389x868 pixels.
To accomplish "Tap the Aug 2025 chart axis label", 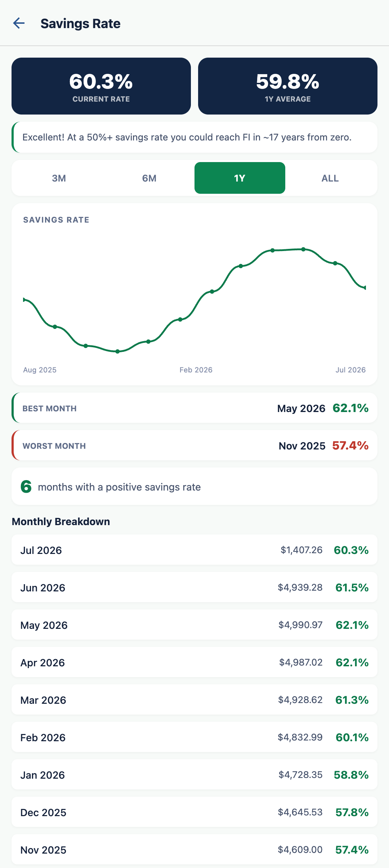I will point(40,370).
